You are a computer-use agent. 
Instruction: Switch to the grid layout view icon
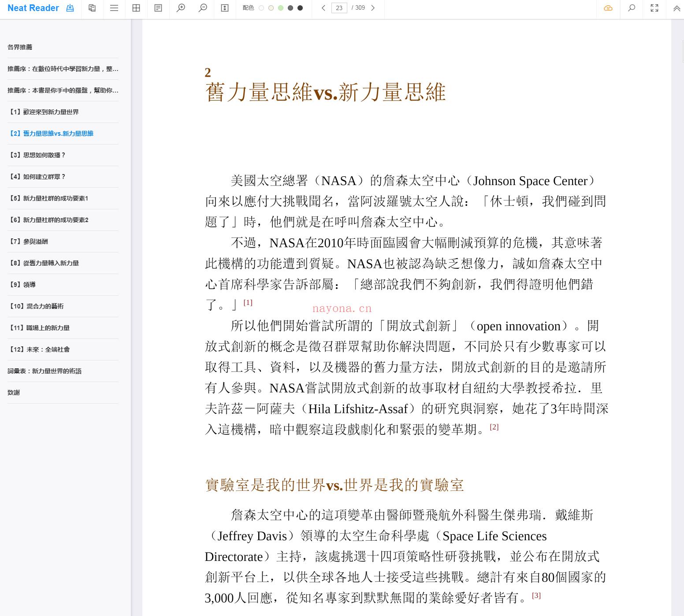pyautogui.click(x=136, y=8)
